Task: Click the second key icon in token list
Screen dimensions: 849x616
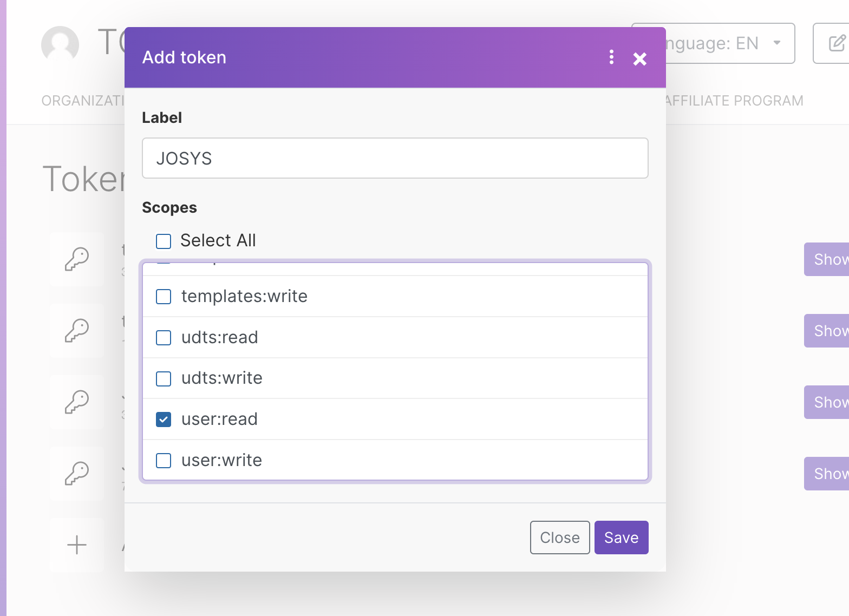Action: coord(77,331)
